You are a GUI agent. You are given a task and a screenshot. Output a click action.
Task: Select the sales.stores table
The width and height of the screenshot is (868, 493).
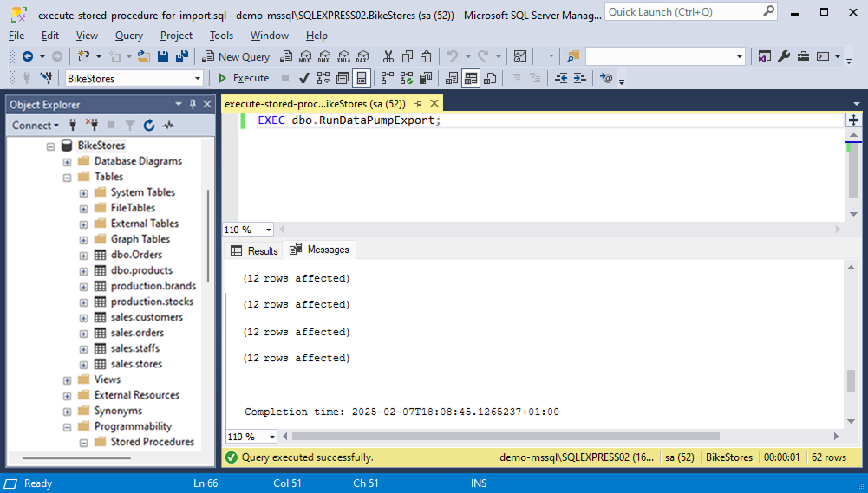click(136, 364)
